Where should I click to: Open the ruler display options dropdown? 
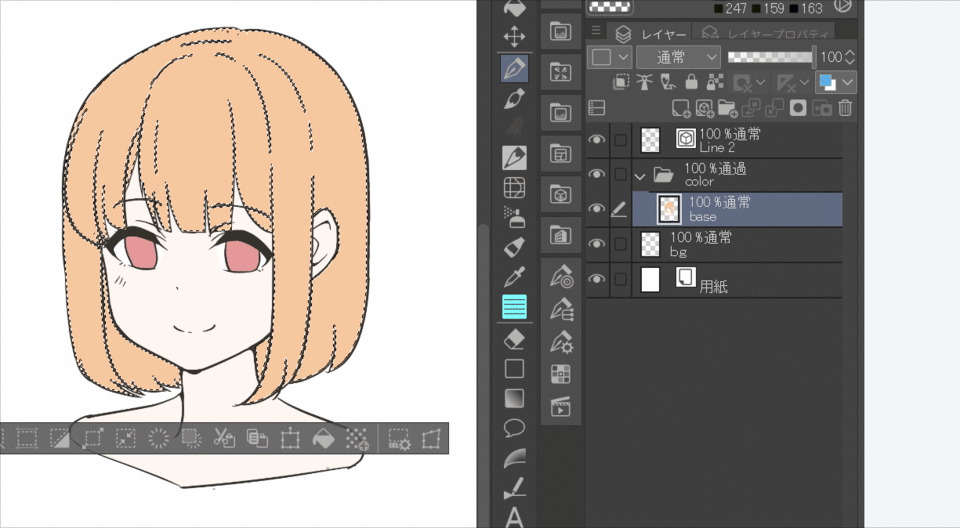(804, 82)
